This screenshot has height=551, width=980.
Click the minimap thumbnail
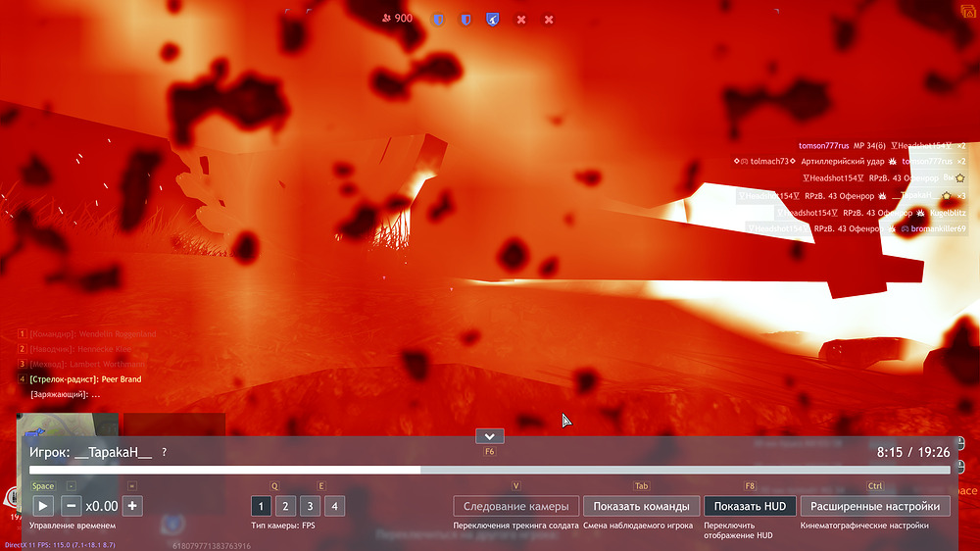68,425
